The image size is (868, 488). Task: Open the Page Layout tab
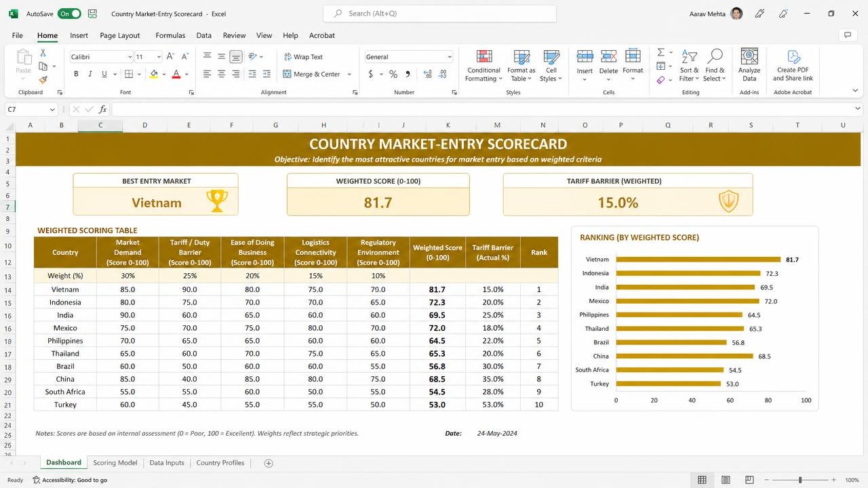(x=119, y=35)
